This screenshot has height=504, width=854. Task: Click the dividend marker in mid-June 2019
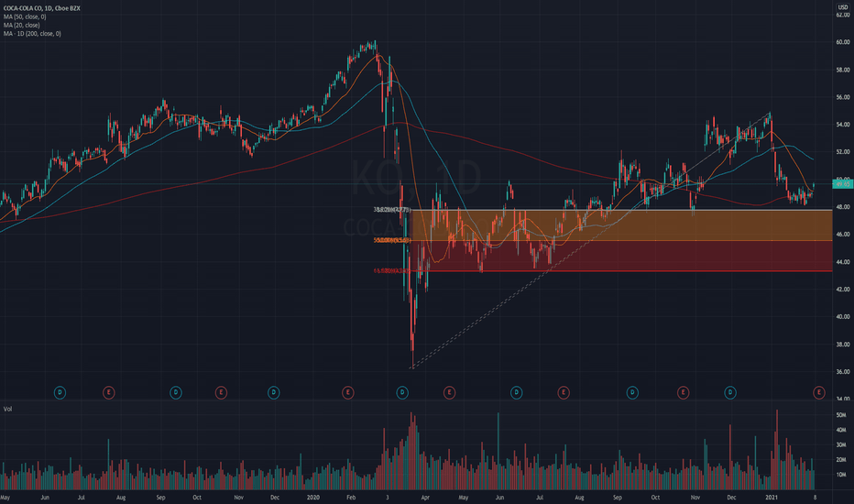coord(60,392)
